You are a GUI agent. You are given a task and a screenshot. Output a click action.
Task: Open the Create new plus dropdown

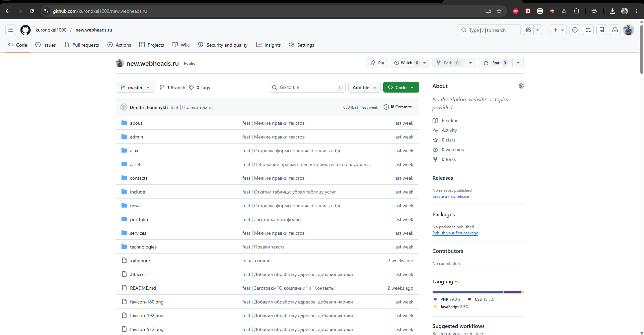[x=558, y=30]
